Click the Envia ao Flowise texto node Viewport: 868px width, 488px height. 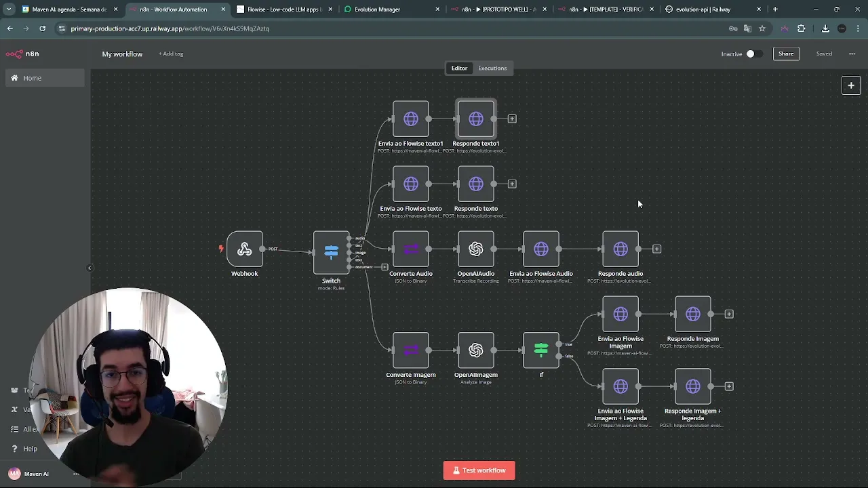[x=411, y=184]
